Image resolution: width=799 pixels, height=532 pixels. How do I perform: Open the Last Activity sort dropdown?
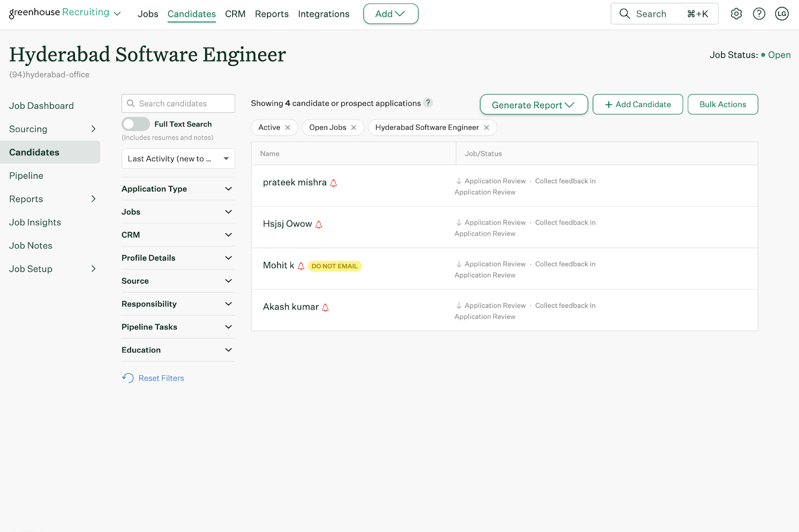tap(178, 159)
